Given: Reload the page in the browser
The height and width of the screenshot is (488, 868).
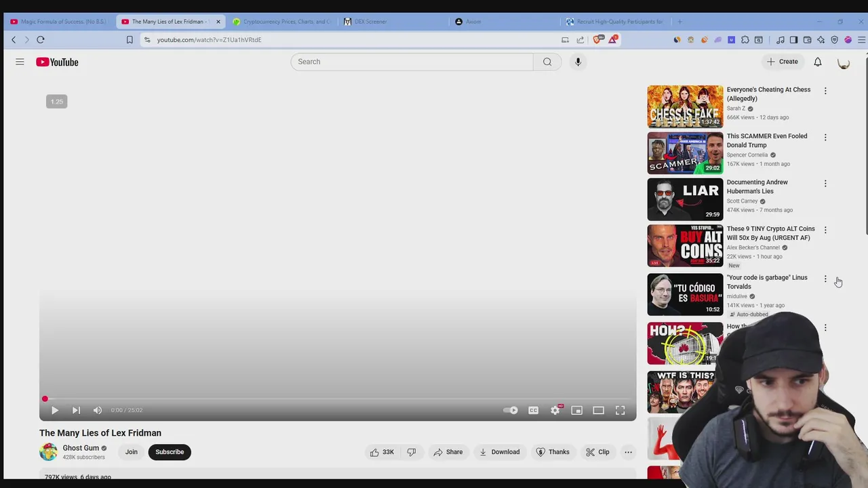Looking at the screenshot, I should [x=41, y=40].
